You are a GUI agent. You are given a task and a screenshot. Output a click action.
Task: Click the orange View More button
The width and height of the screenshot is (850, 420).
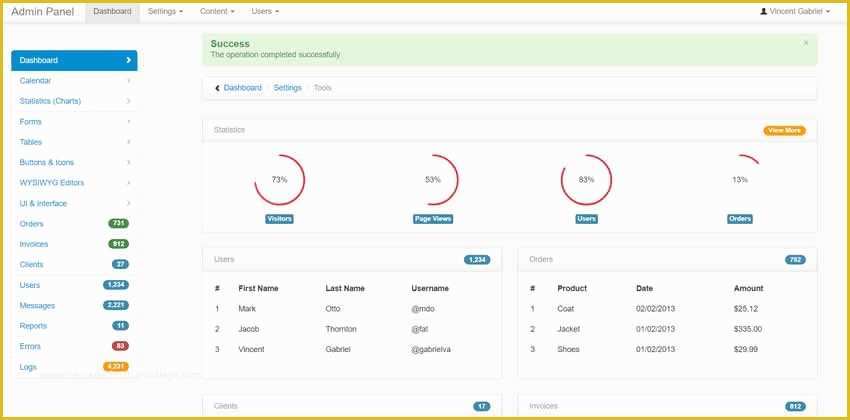(x=784, y=131)
